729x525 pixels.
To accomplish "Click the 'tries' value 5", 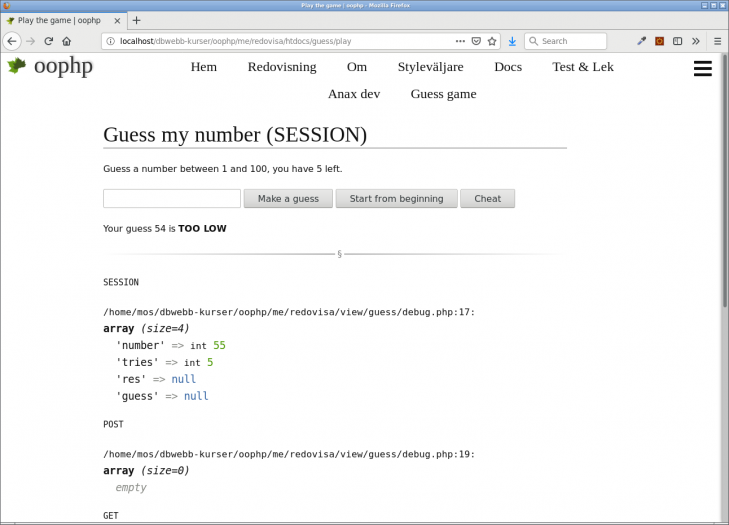I will (210, 362).
